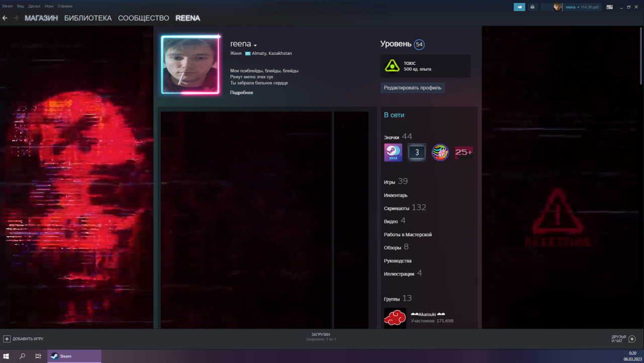Open Windows taskbar search icon
Image resolution: width=644 pixels, height=363 pixels.
[x=22, y=356]
